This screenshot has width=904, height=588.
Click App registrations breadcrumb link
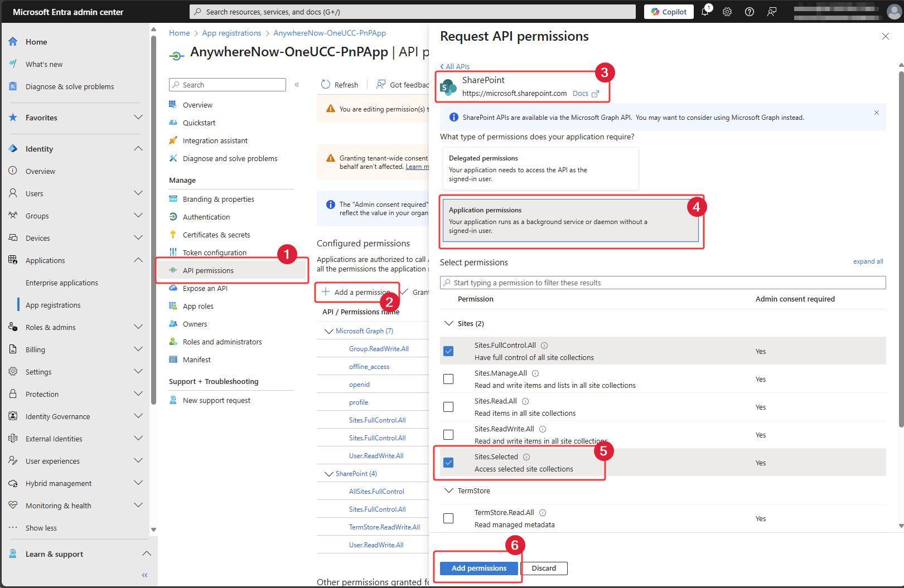(231, 33)
